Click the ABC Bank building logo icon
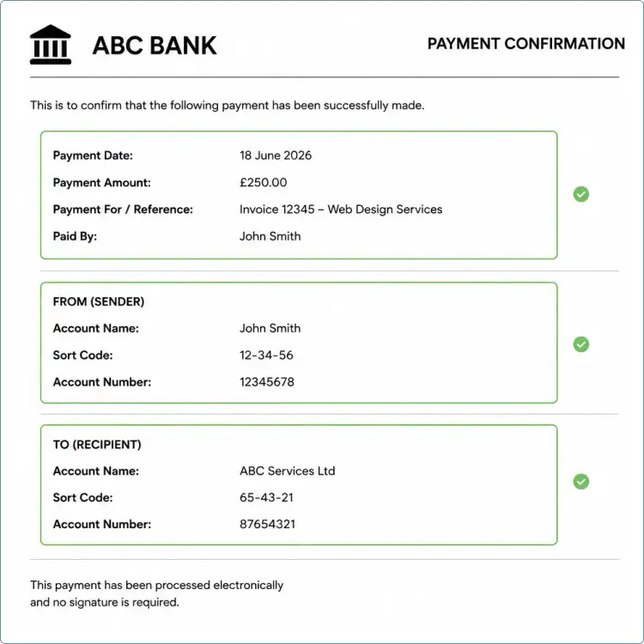The height and width of the screenshot is (644, 644). click(51, 45)
